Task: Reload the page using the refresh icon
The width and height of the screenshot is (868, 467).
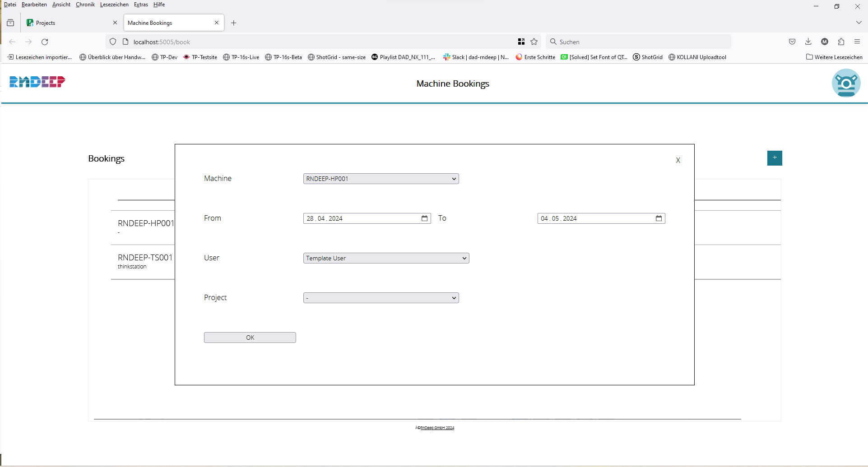Action: [x=45, y=42]
